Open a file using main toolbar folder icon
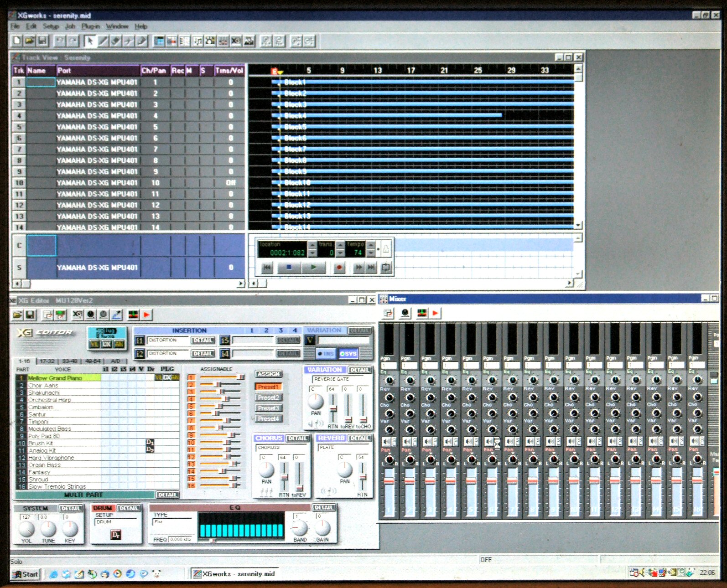This screenshot has height=588, width=727. pos(30,41)
